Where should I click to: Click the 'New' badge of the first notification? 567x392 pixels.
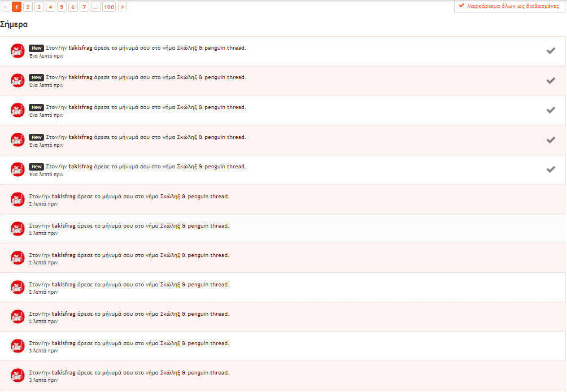point(37,48)
